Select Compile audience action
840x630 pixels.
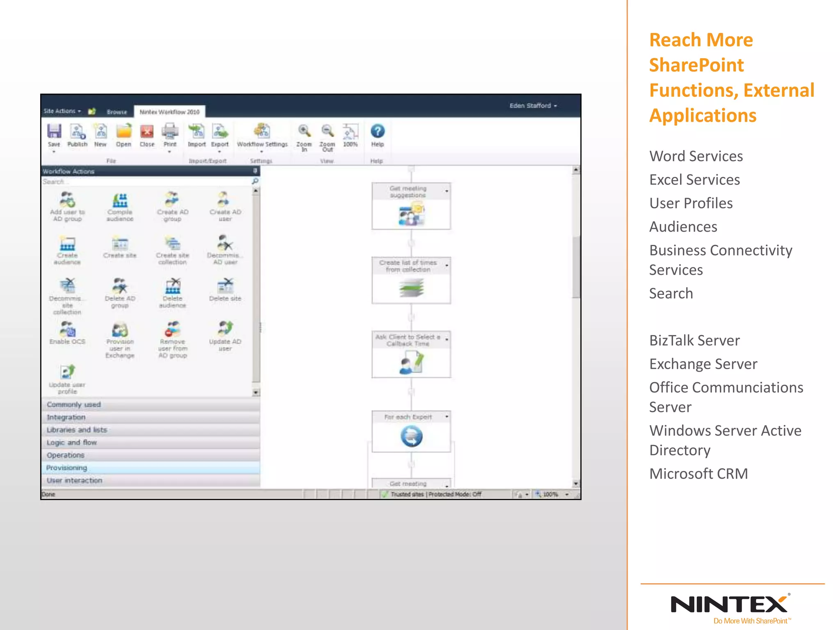point(120,207)
